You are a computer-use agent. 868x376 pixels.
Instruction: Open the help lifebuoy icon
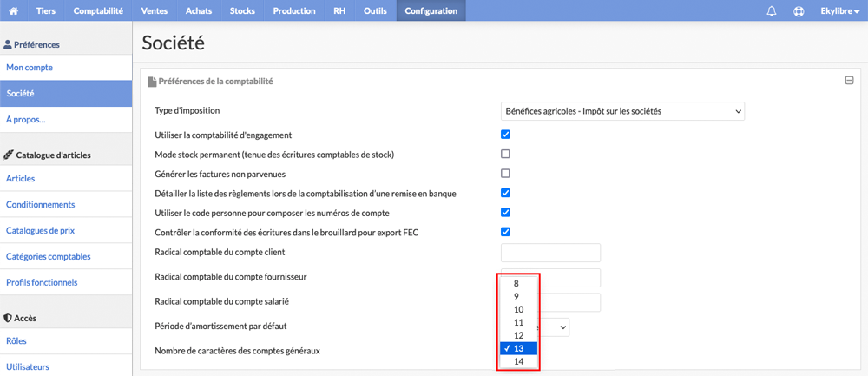(799, 11)
